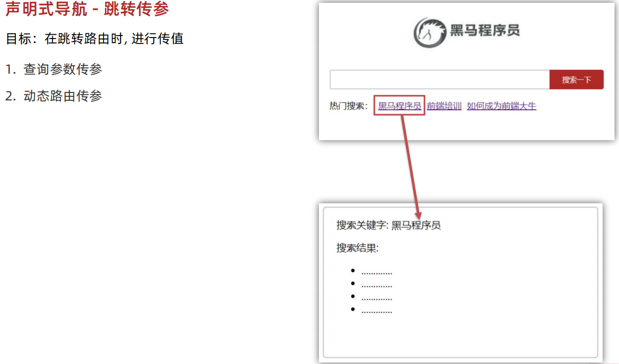Open the 如何成为前端大牛 link
The width and height of the screenshot is (619, 364).
(501, 106)
